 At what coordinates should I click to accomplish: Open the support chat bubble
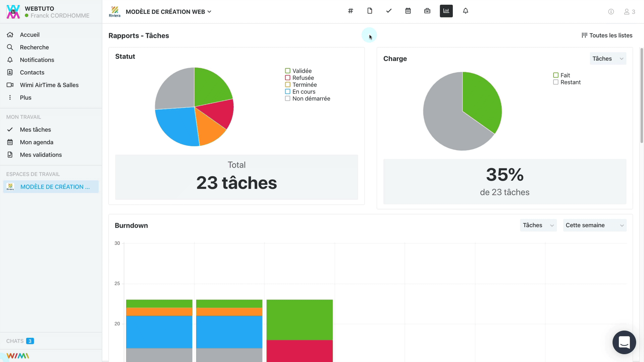(x=624, y=342)
